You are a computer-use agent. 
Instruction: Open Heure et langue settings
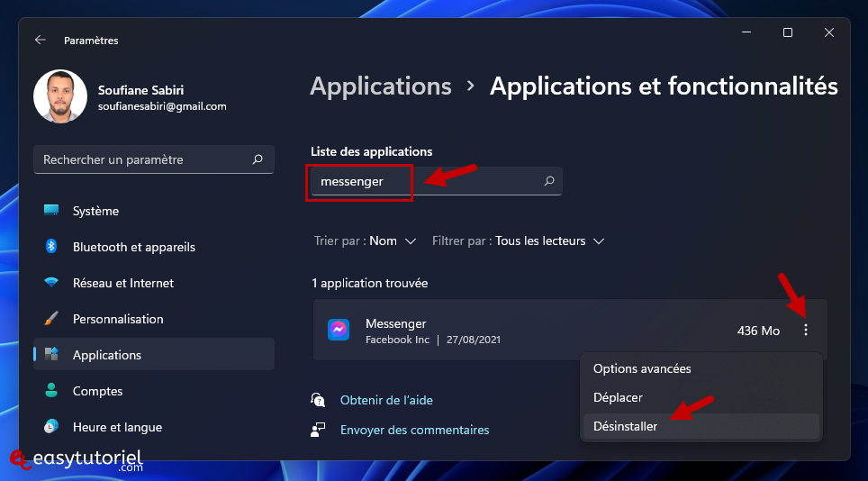point(154,427)
